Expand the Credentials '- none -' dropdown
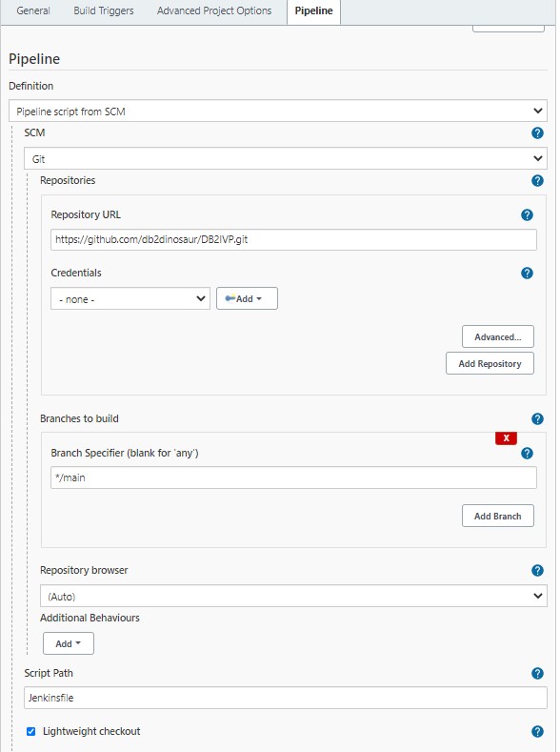This screenshot has height=752, width=560. (130, 298)
